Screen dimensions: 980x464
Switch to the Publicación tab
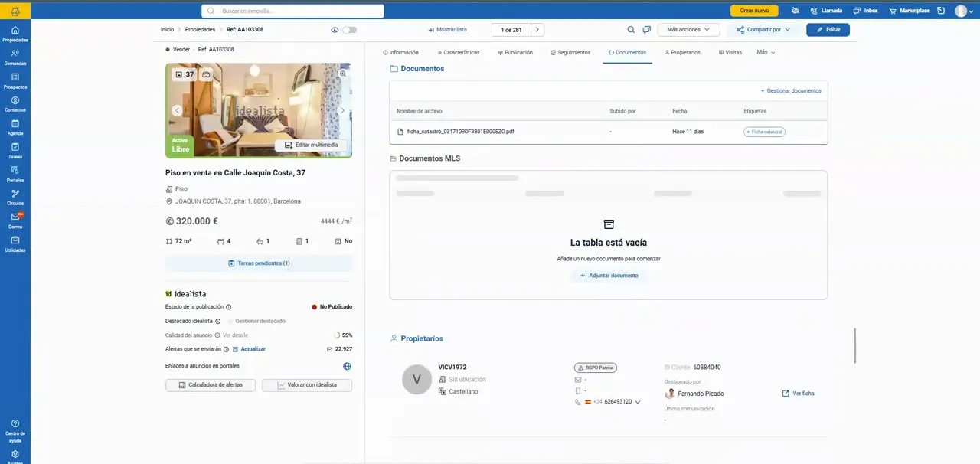click(x=514, y=53)
